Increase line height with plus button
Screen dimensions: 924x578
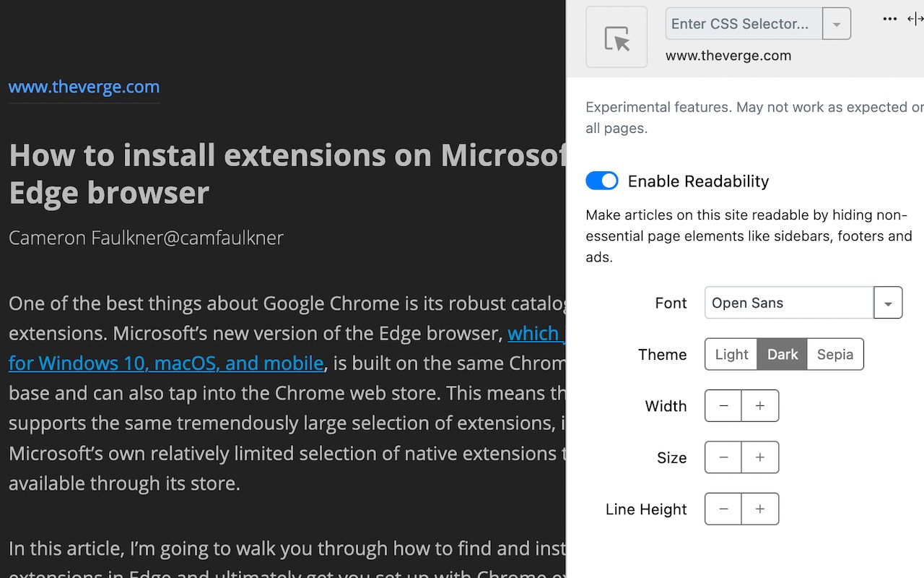coord(760,509)
